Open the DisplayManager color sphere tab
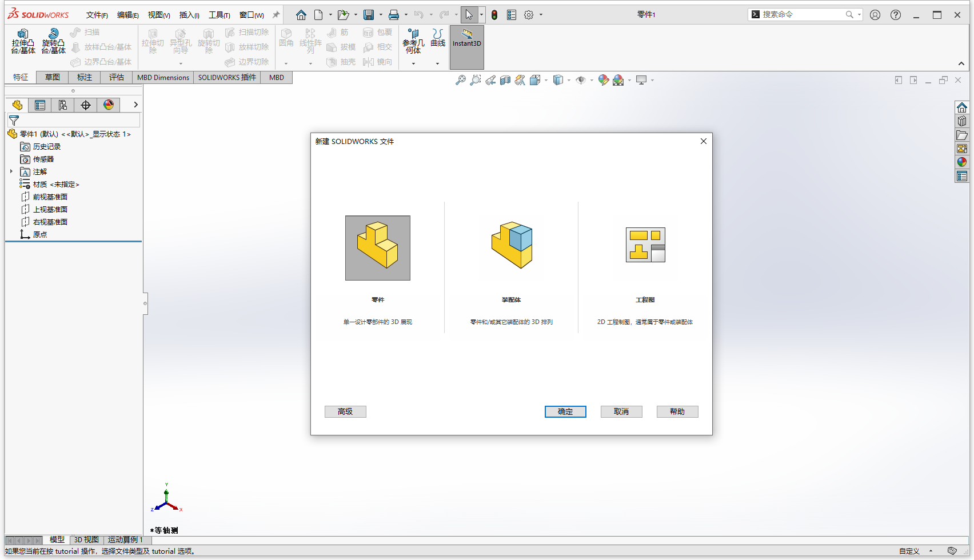 tap(109, 105)
